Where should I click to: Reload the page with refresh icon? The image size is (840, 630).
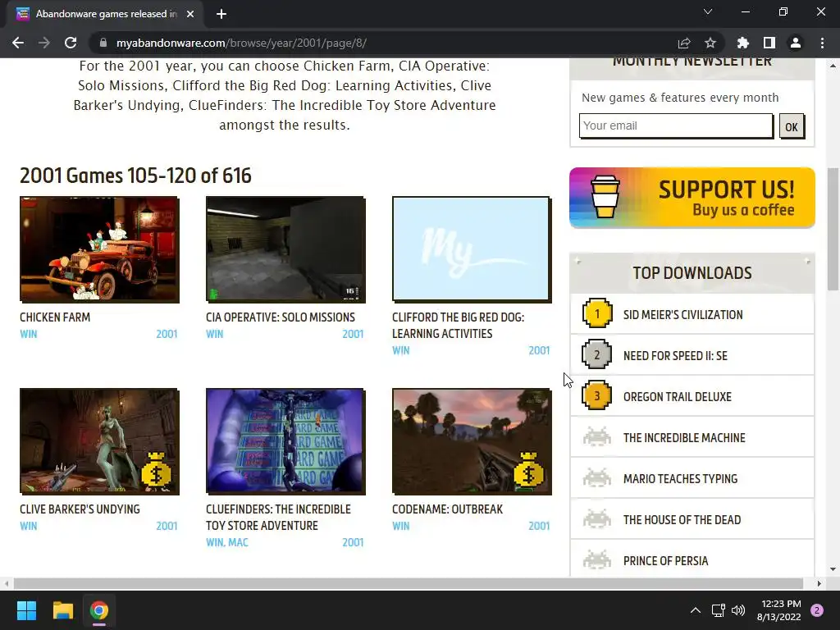tap(71, 43)
